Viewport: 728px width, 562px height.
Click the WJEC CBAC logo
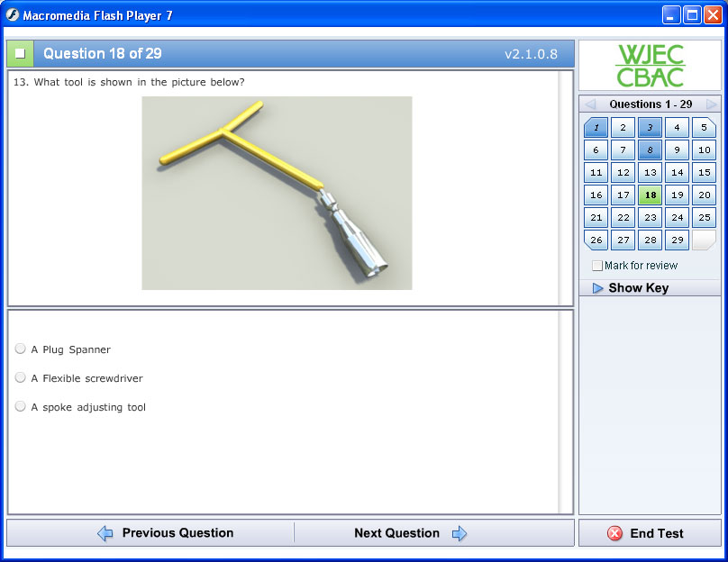pos(650,66)
